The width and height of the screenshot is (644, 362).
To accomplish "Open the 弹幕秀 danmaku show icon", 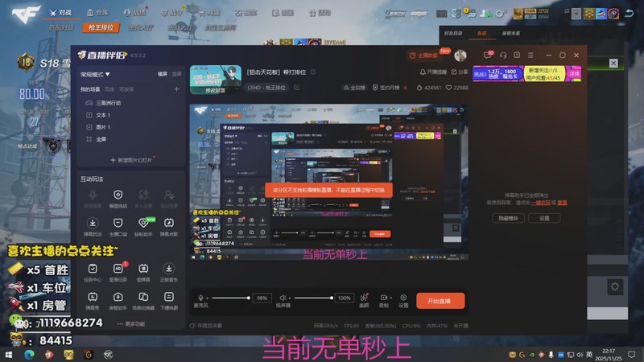I will (93, 297).
